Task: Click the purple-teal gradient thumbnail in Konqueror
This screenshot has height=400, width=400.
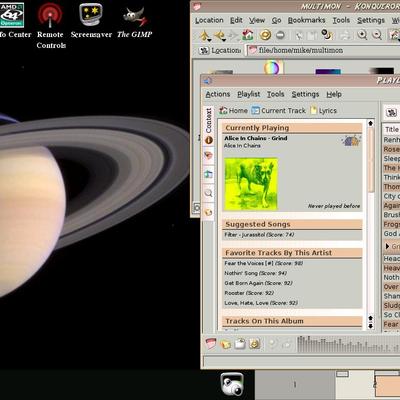Action: click(328, 71)
